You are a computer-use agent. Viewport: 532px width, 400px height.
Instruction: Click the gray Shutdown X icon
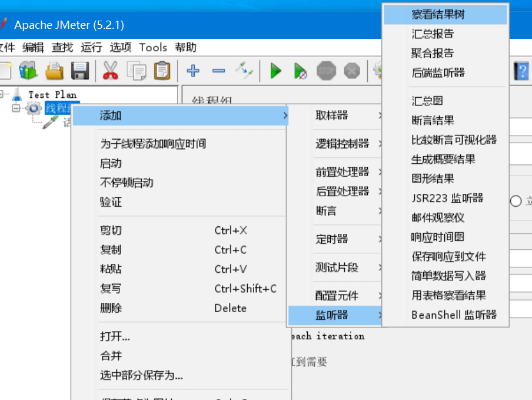pyautogui.click(x=352, y=71)
